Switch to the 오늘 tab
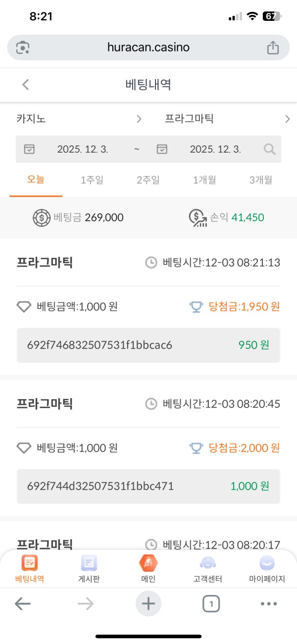This screenshot has height=644, width=297. pos(36,180)
